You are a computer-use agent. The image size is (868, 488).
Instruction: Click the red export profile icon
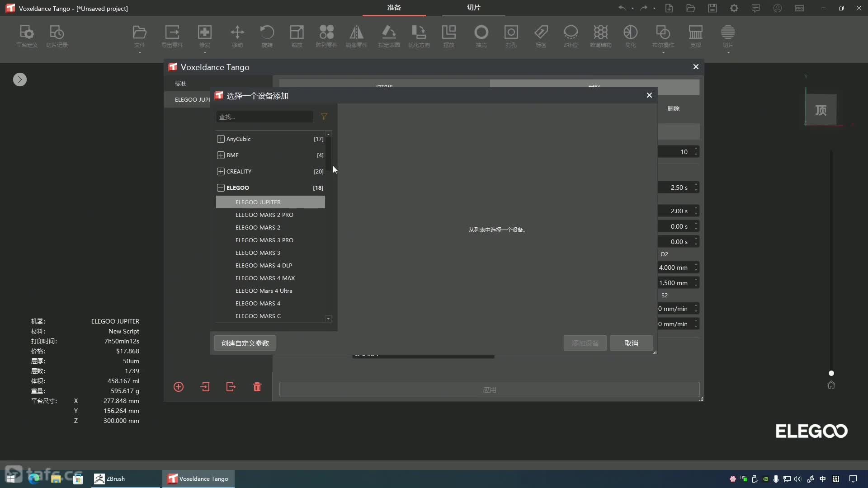point(231,387)
